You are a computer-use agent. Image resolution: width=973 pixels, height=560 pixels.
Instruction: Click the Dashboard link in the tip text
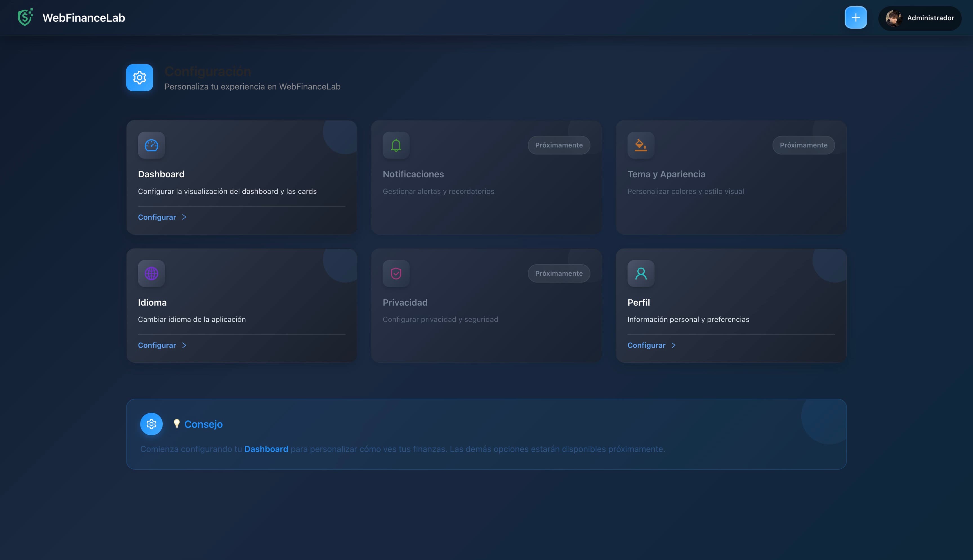point(266,449)
